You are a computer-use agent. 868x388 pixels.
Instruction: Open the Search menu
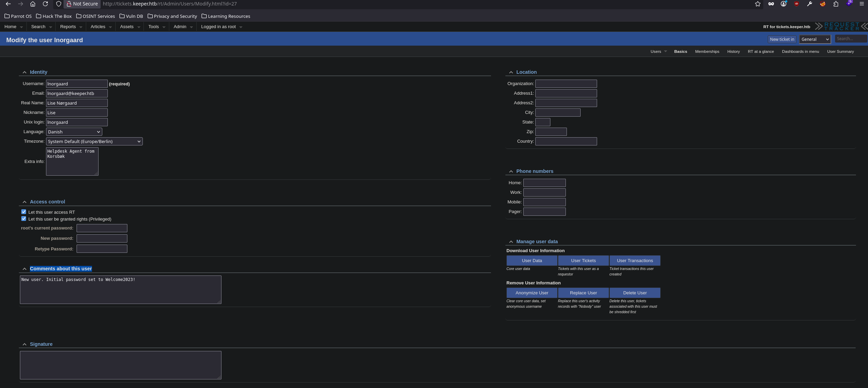tap(41, 26)
